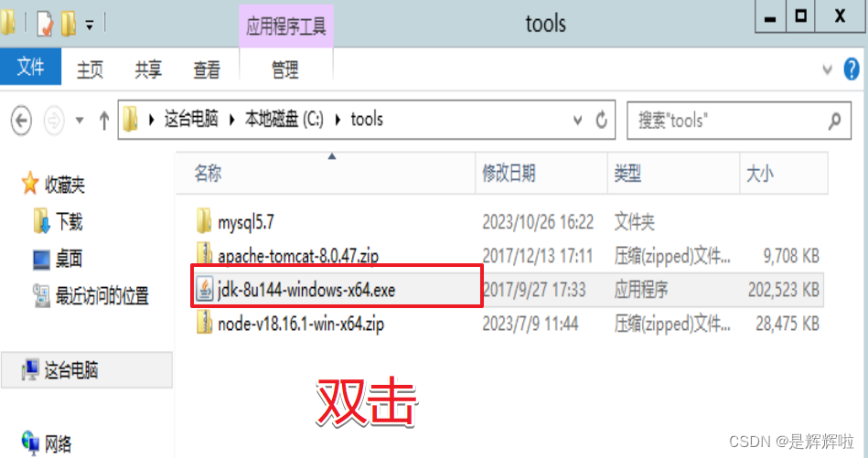Click the search magnifier icon
Screen dimensions: 868x458
pos(834,120)
